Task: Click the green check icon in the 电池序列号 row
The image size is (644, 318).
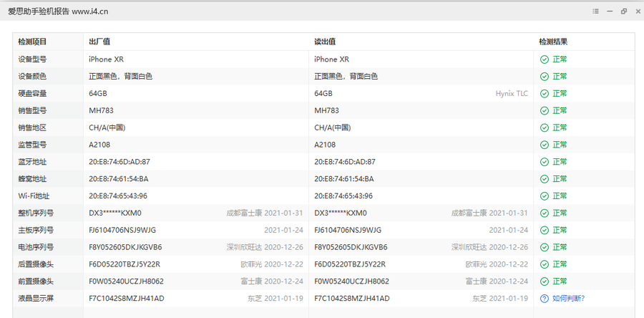Action: pos(545,247)
